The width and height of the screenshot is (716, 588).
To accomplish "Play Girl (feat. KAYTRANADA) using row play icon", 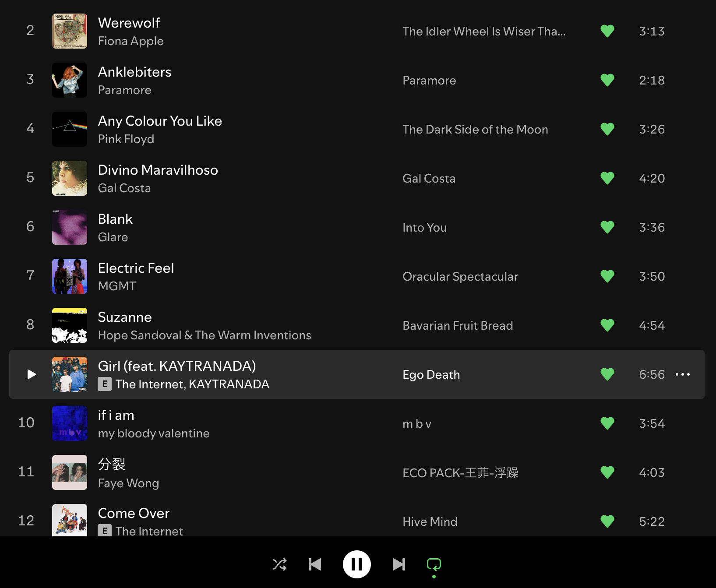I will 31,374.
